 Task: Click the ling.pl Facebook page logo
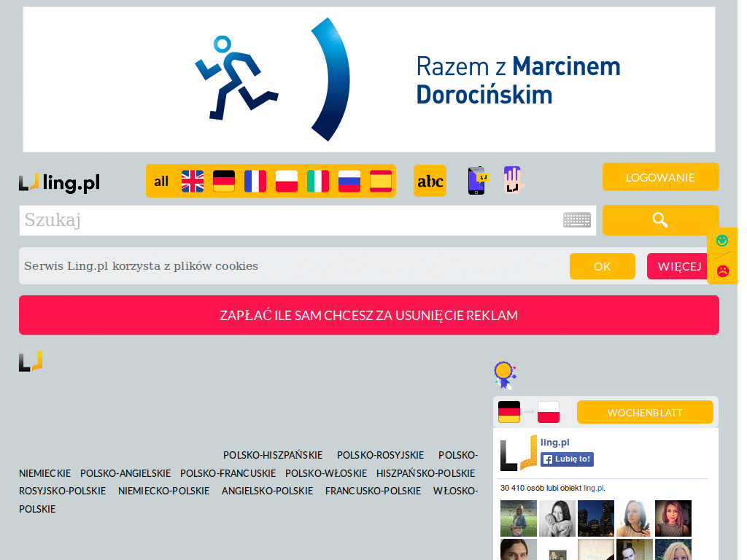[519, 453]
